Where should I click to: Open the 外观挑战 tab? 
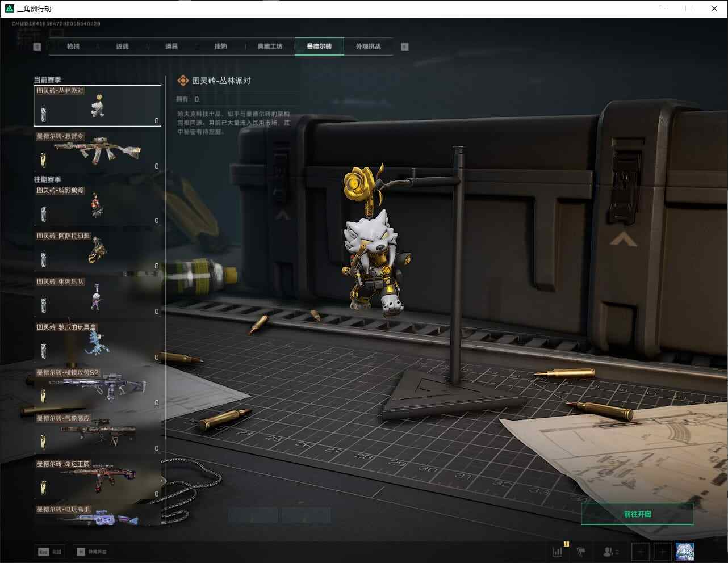click(x=369, y=47)
